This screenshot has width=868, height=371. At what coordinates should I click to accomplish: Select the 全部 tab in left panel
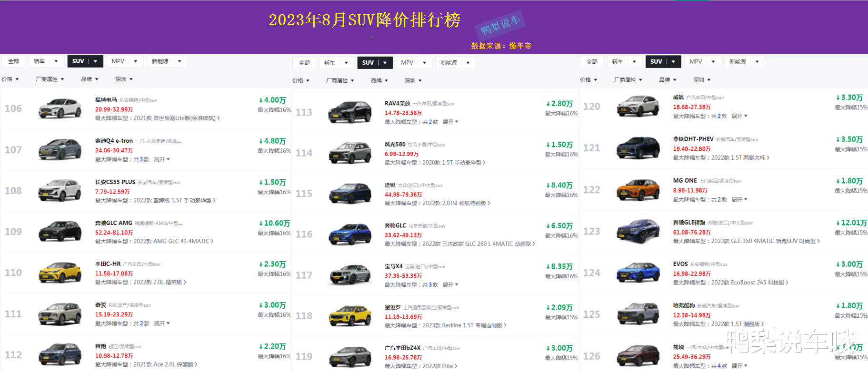(14, 61)
